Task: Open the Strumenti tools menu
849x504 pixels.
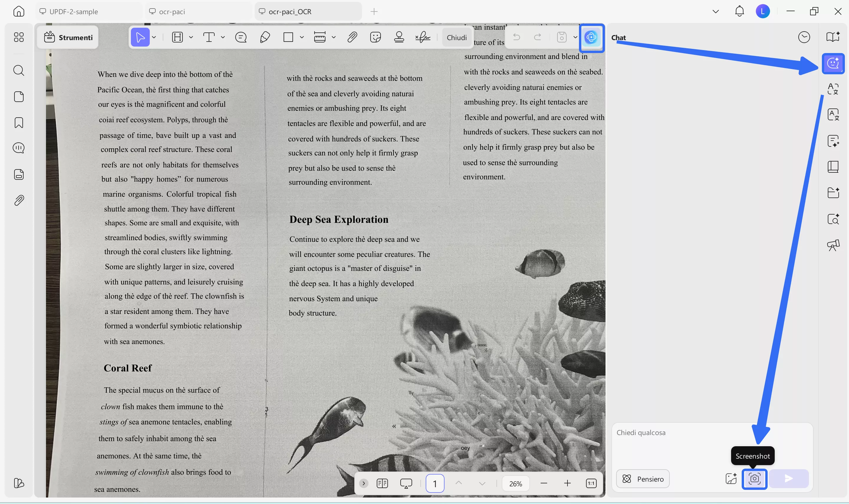Action: pyautogui.click(x=68, y=37)
